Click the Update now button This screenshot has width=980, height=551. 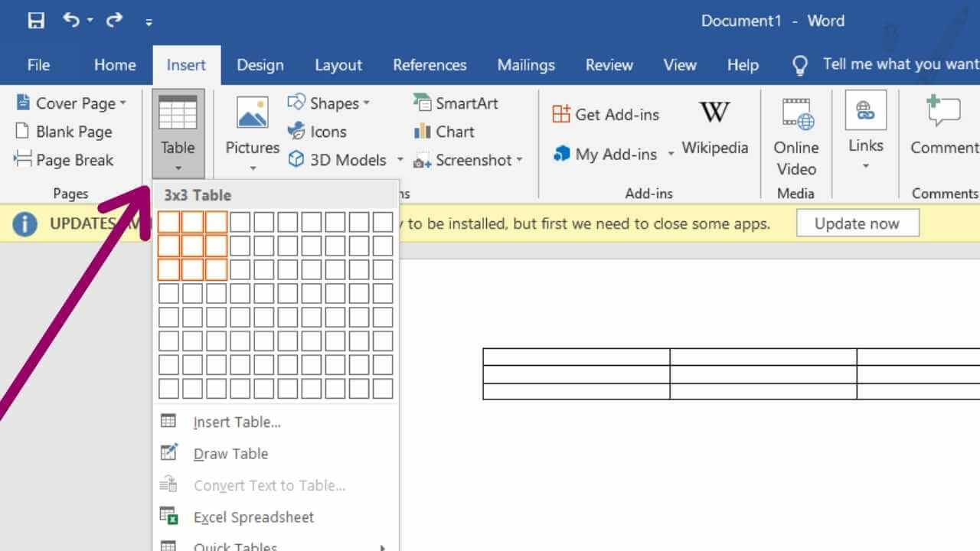857,223
